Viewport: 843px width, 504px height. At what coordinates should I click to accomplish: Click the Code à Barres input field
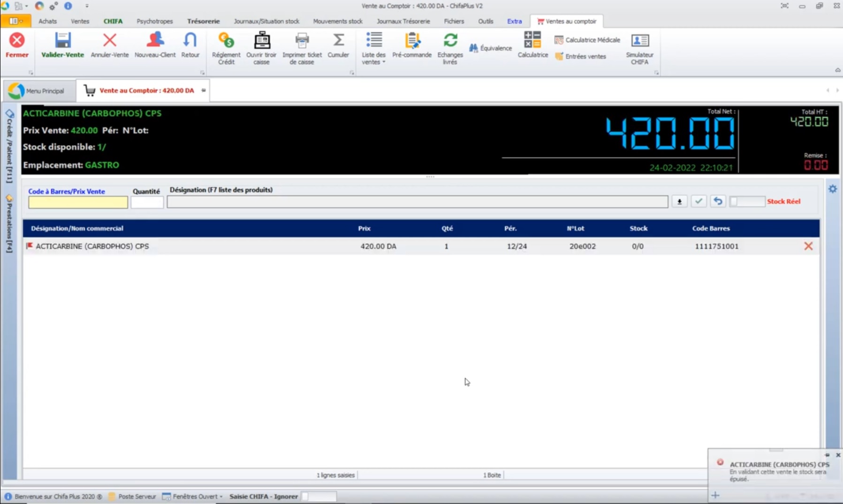(78, 203)
